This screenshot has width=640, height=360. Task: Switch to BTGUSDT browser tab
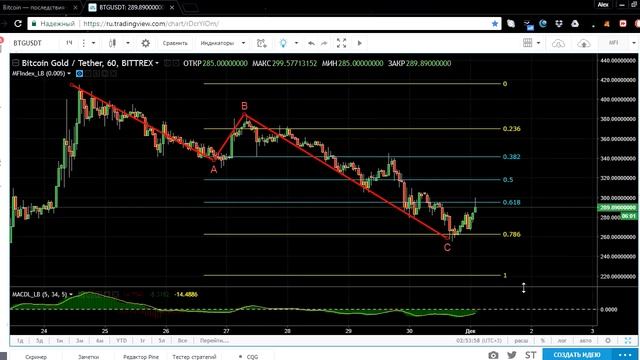(x=130, y=7)
